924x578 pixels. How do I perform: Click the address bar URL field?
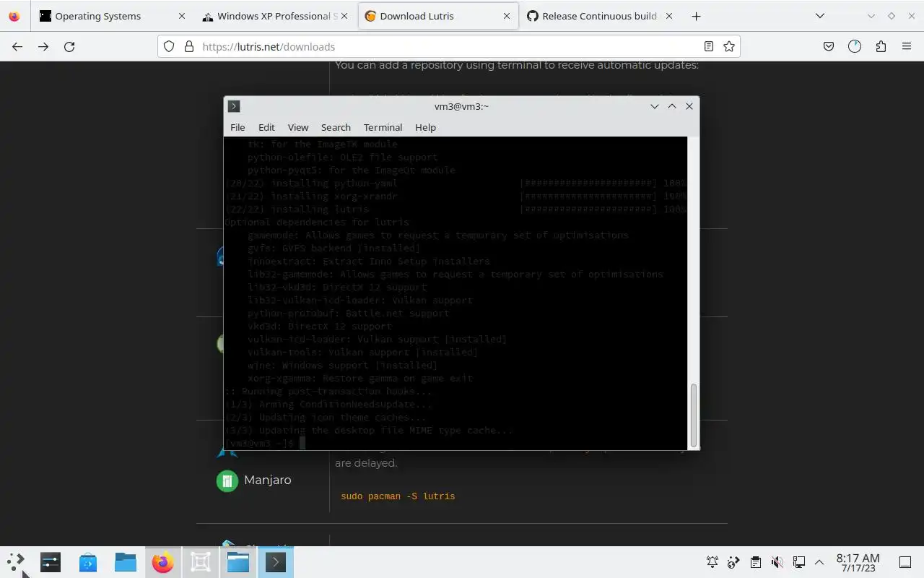point(448,46)
